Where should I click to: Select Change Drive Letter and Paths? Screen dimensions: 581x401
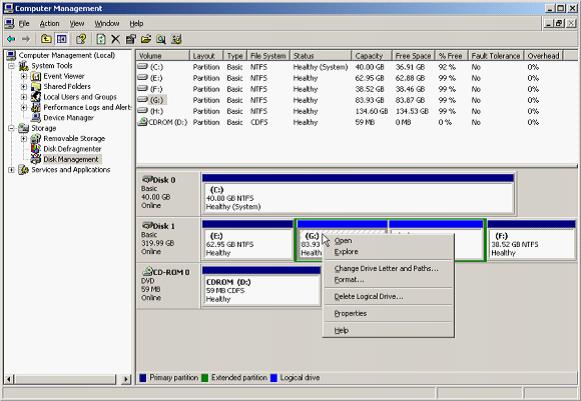click(388, 269)
